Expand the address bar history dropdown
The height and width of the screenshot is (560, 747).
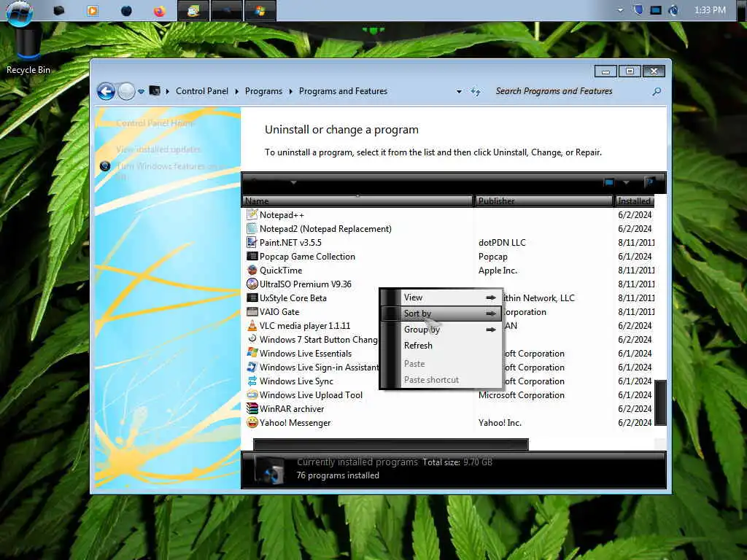(x=459, y=91)
